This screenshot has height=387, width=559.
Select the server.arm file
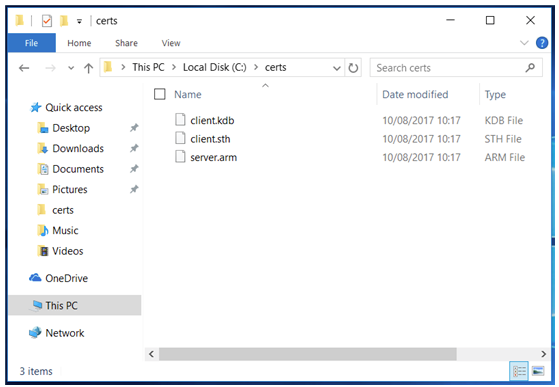point(213,157)
